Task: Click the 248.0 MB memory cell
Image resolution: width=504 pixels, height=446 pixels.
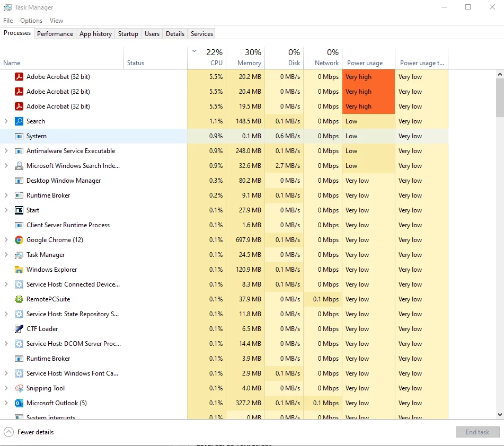Action: tap(245, 151)
